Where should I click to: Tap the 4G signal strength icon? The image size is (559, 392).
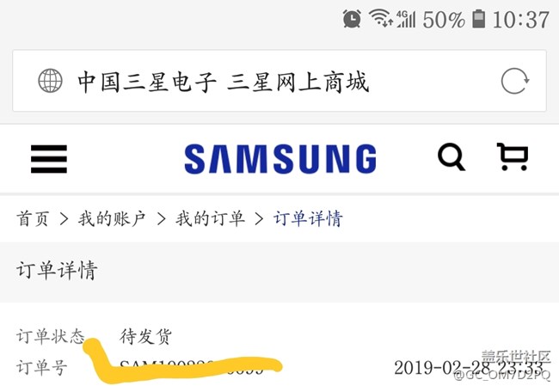click(x=406, y=19)
